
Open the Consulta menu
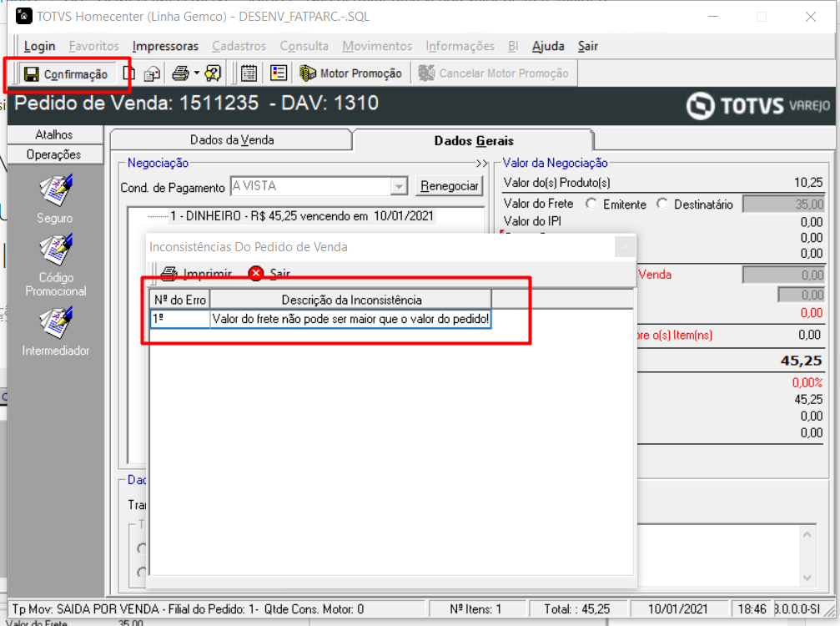tap(304, 46)
